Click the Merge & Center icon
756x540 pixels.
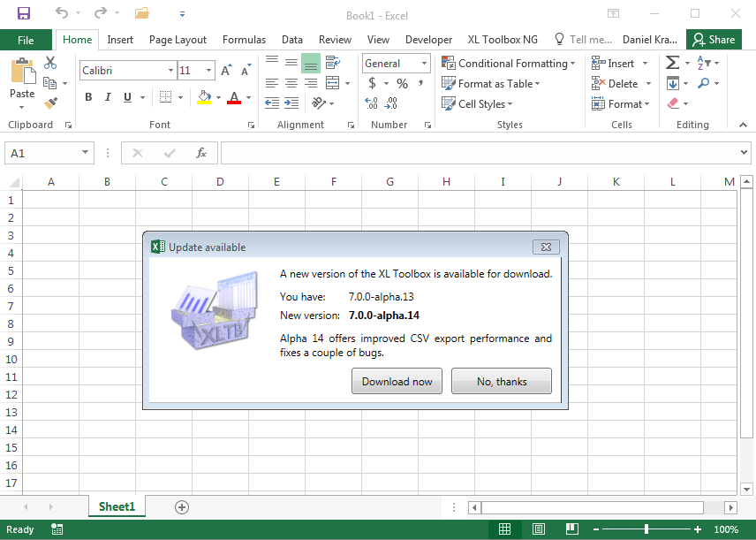point(333,83)
